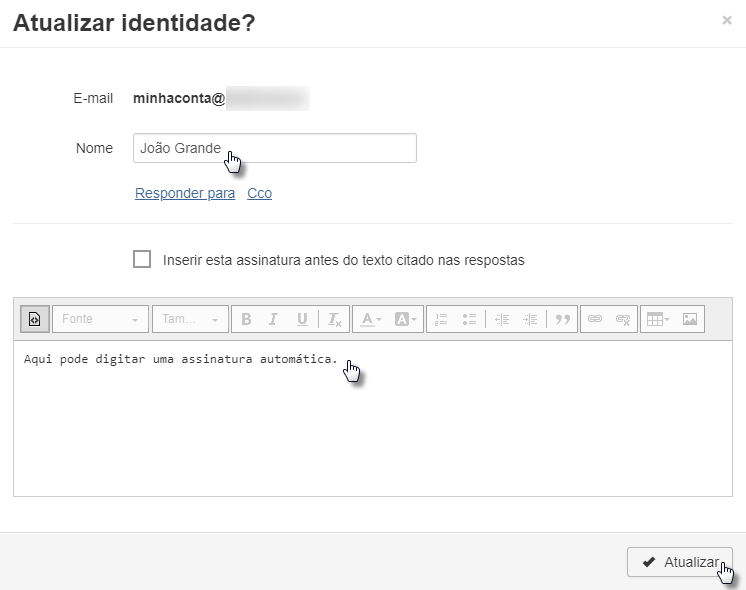Insert a block quote
This screenshot has width=746, height=590.
(x=563, y=319)
